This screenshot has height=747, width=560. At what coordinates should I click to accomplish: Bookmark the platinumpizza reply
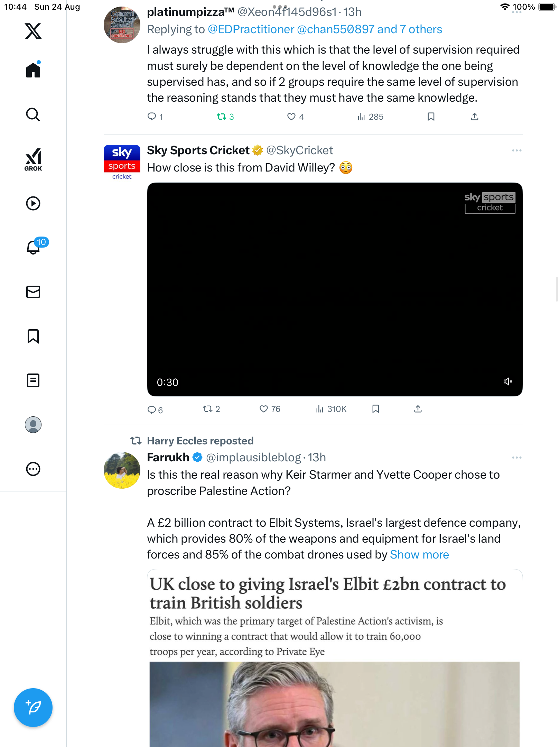[x=431, y=117]
